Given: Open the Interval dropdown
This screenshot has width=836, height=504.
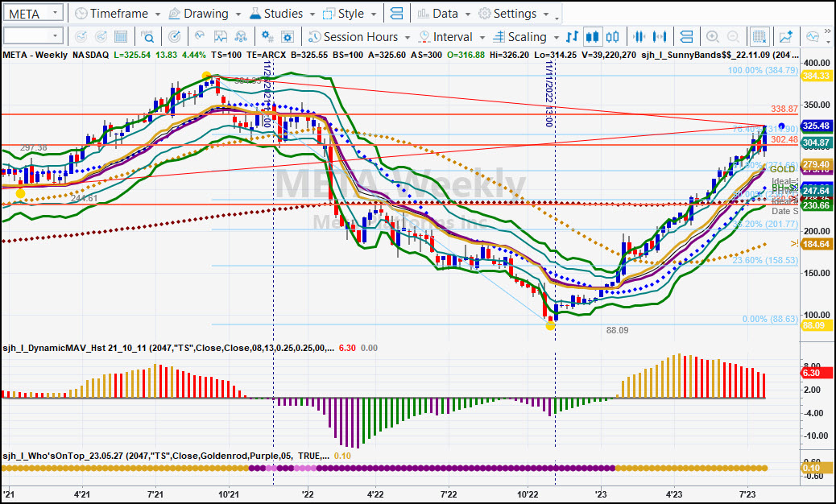Looking at the screenshot, I should tap(452, 37).
